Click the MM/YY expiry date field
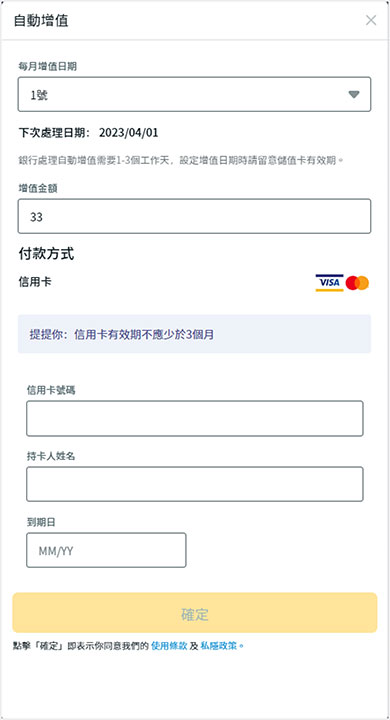Screen dimensions: 390x720 [x=106, y=550]
